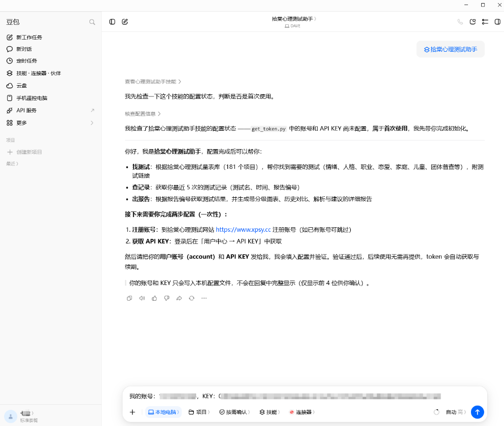
Task: Open the task list icon in header
Action: 485,22
